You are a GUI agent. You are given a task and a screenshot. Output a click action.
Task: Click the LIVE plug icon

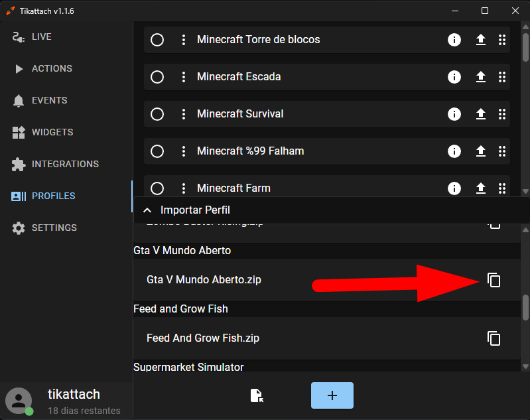pyautogui.click(x=19, y=37)
